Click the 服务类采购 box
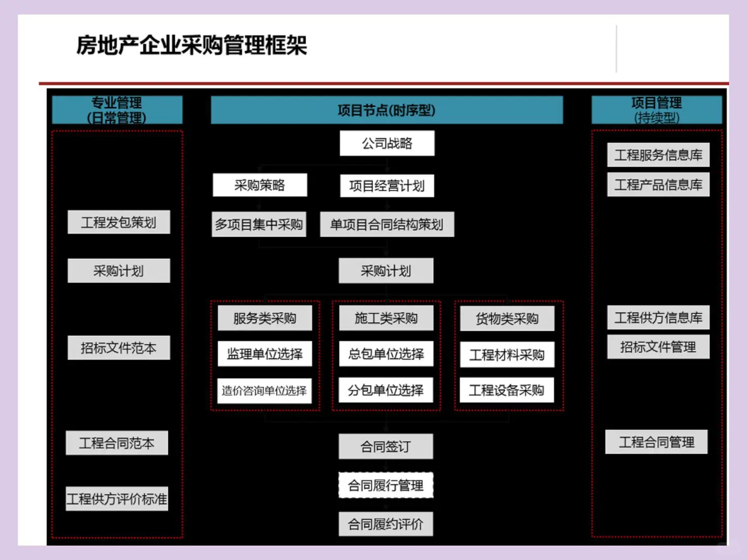This screenshot has width=747, height=560. click(x=266, y=319)
